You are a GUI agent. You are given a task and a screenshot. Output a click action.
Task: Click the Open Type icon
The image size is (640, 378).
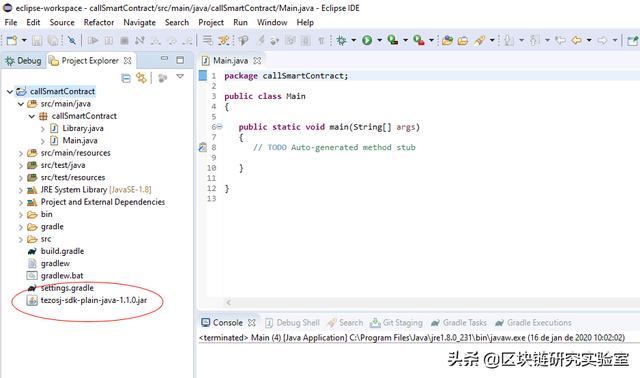[x=447, y=40]
